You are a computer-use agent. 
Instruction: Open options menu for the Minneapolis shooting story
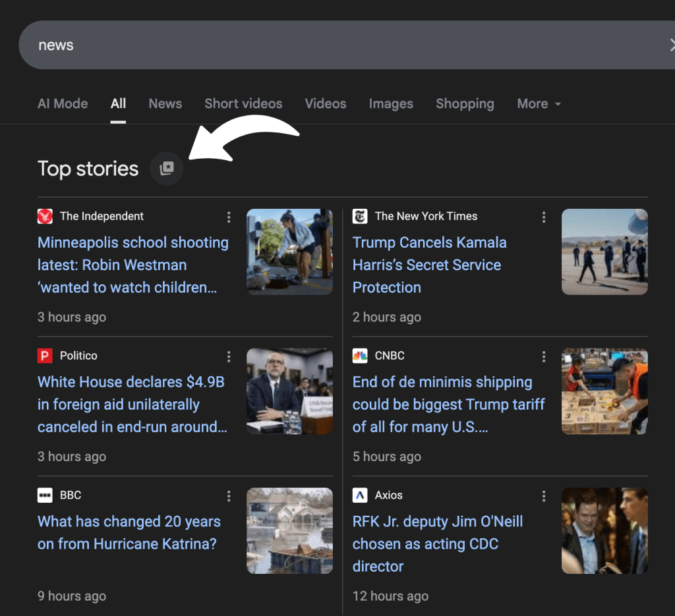[229, 217]
